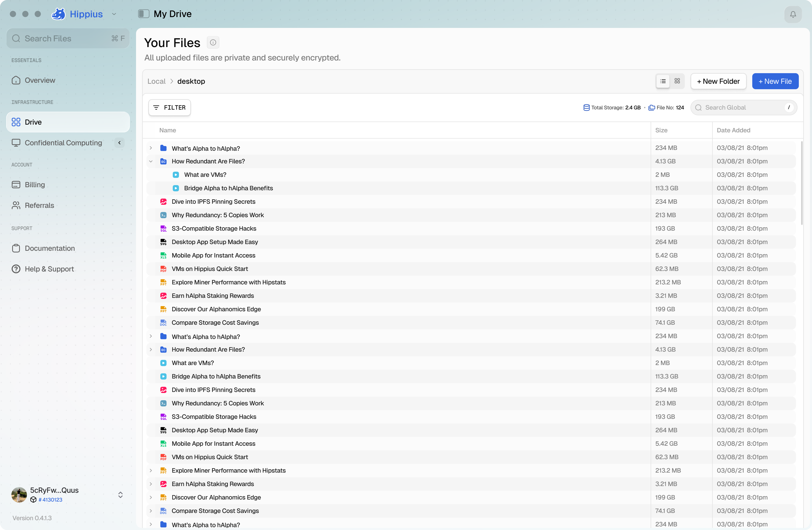Click EC icon of expanded How Redundant Are Files?

[x=163, y=161]
